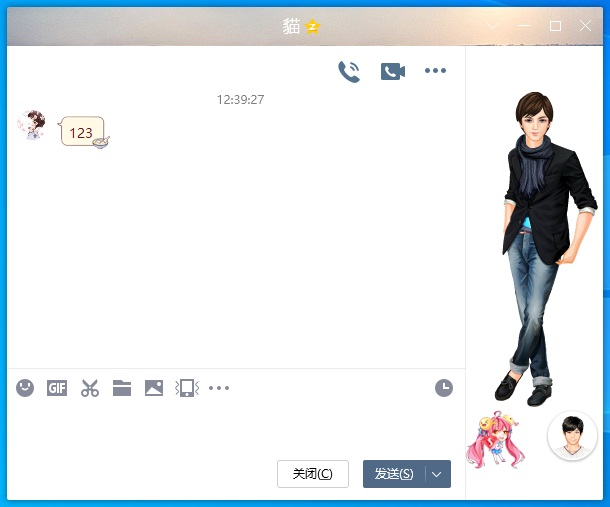Open the clock message history icon

pyautogui.click(x=444, y=388)
